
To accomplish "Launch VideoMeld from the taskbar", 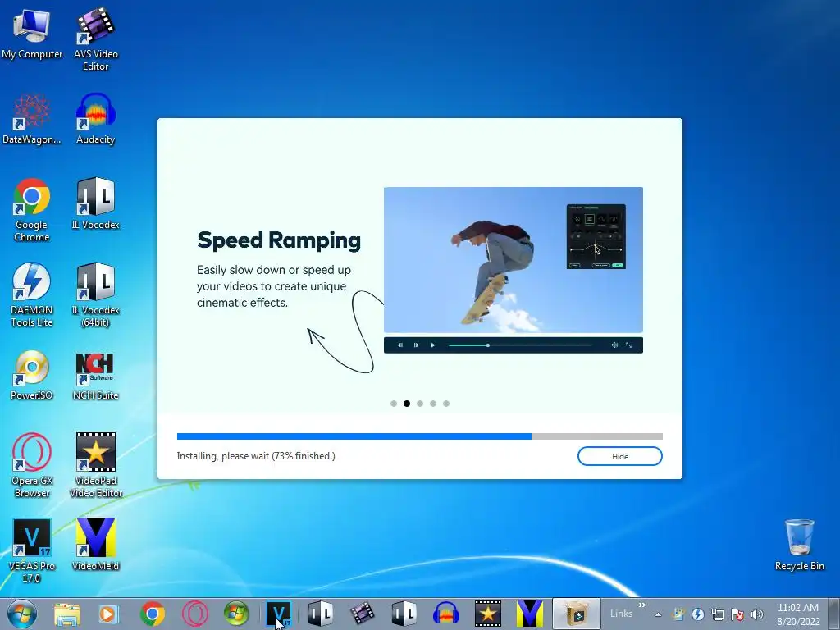I will click(x=530, y=614).
